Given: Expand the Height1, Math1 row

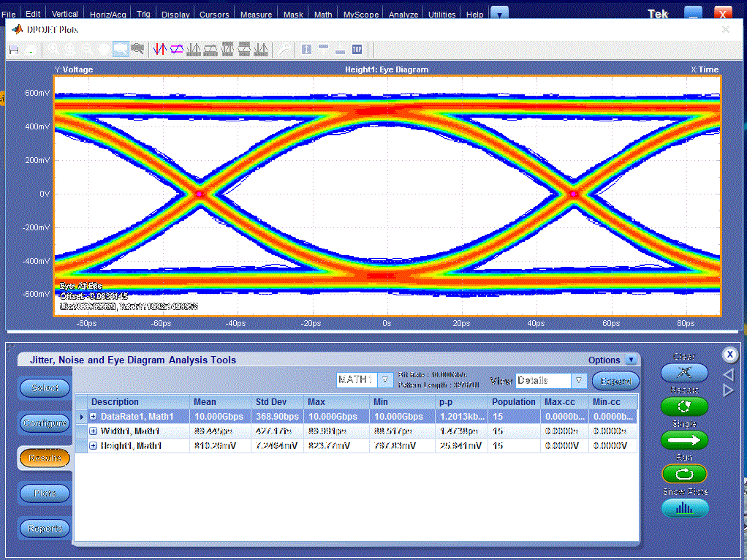Looking at the screenshot, I should (94, 446).
